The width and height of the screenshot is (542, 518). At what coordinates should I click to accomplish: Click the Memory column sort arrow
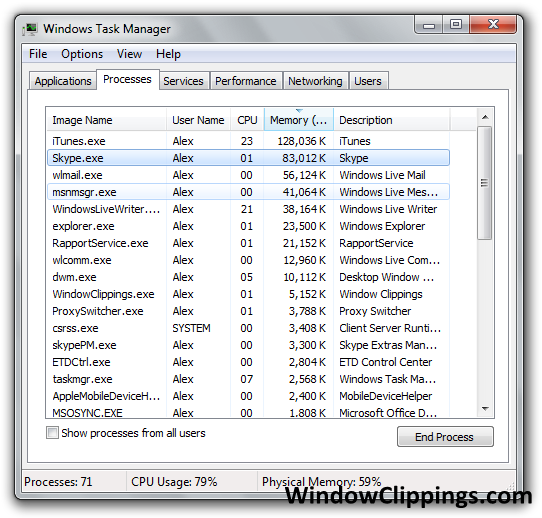pyautogui.click(x=299, y=111)
